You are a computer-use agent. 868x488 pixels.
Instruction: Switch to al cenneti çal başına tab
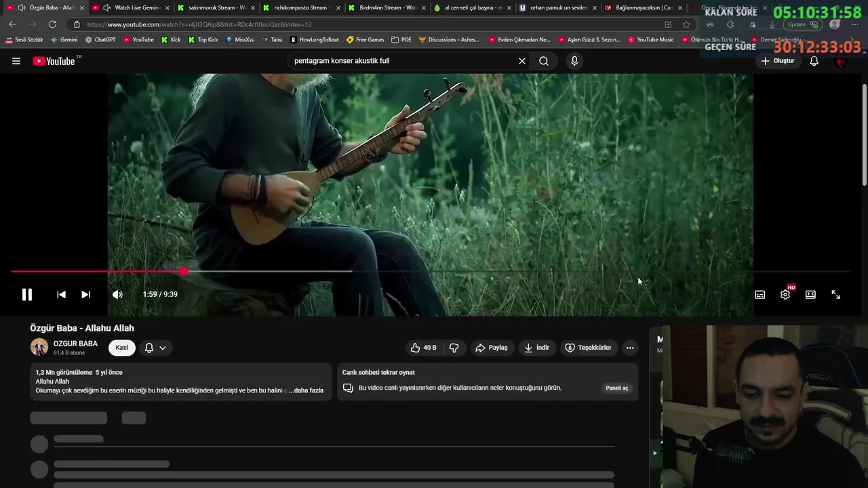[473, 7]
